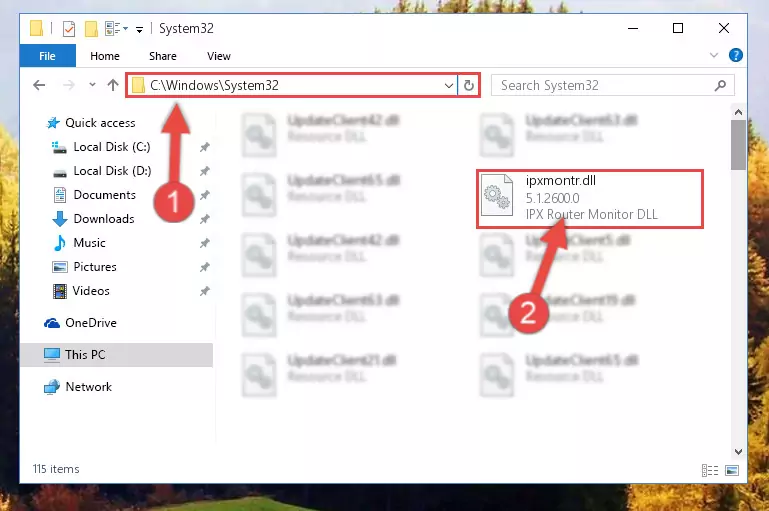Image resolution: width=769 pixels, height=511 pixels.
Task: Open the Customize Quick Access Toolbar dropdown
Action: coord(139,30)
